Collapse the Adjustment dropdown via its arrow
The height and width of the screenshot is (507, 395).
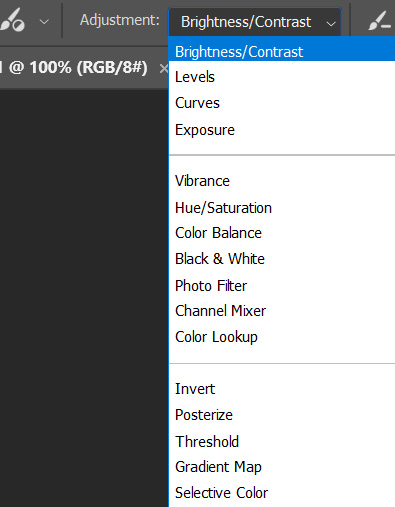(331, 24)
